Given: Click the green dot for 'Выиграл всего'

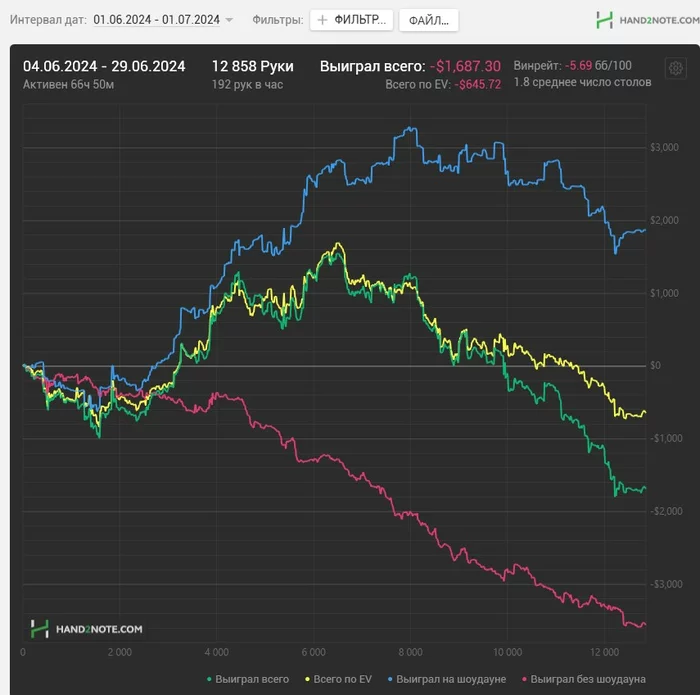Looking at the screenshot, I should (207, 680).
